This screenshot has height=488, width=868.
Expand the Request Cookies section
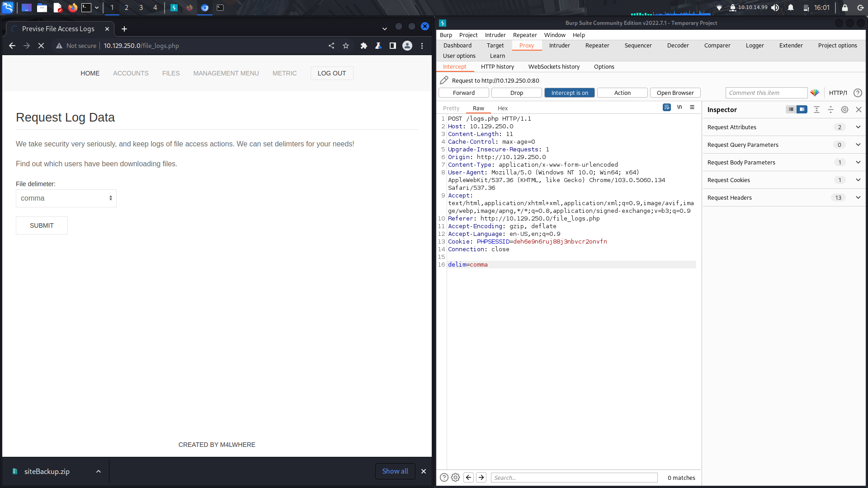click(x=858, y=180)
